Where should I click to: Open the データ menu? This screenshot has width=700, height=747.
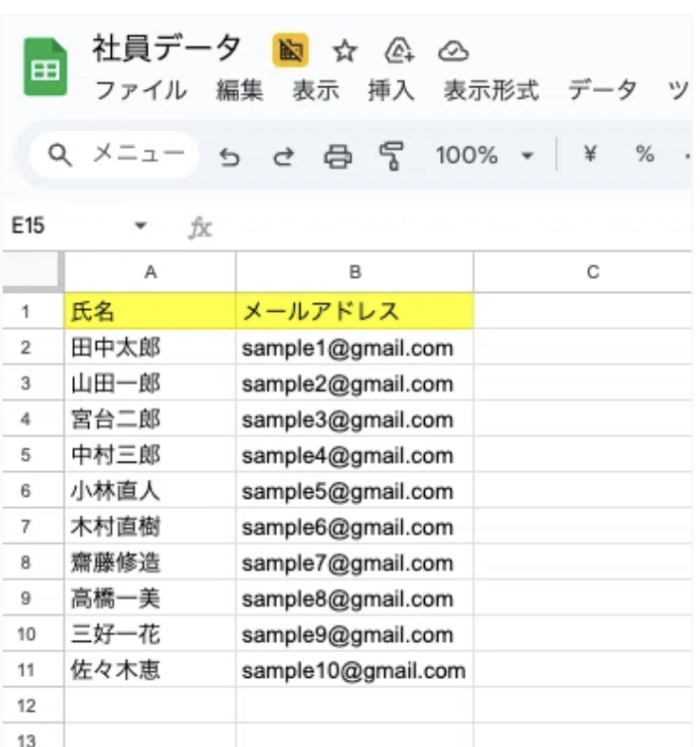click(602, 90)
